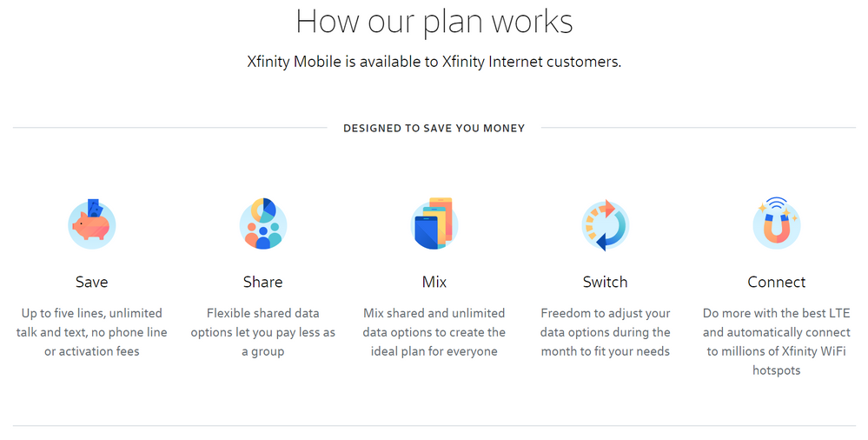Image resolution: width=868 pixels, height=440 pixels.
Task: Click the "Do more with the best LTE" text
Action: click(x=776, y=341)
